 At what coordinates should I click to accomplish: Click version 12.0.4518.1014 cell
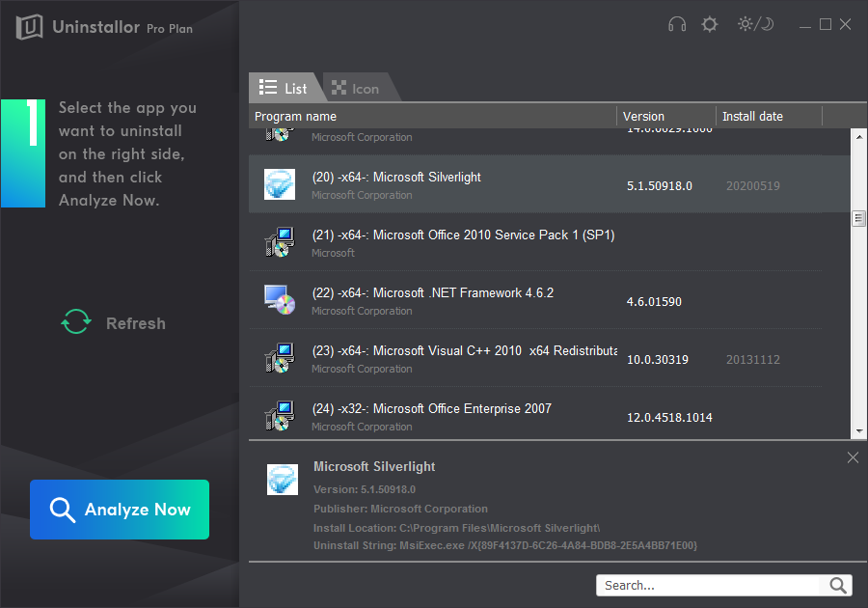click(669, 418)
